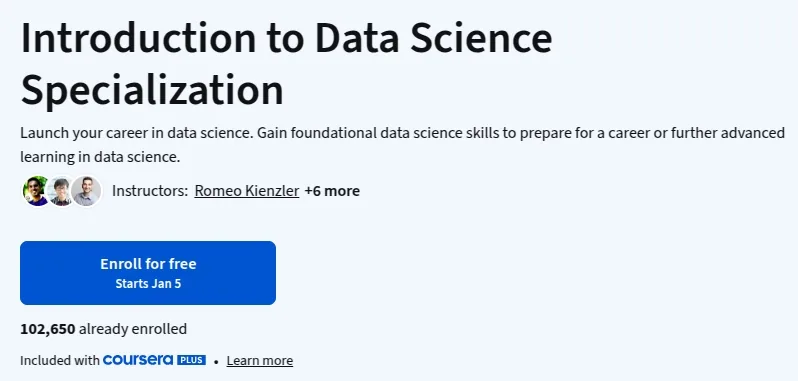
Task: Click the 'Included with' text
Action: pos(60,361)
